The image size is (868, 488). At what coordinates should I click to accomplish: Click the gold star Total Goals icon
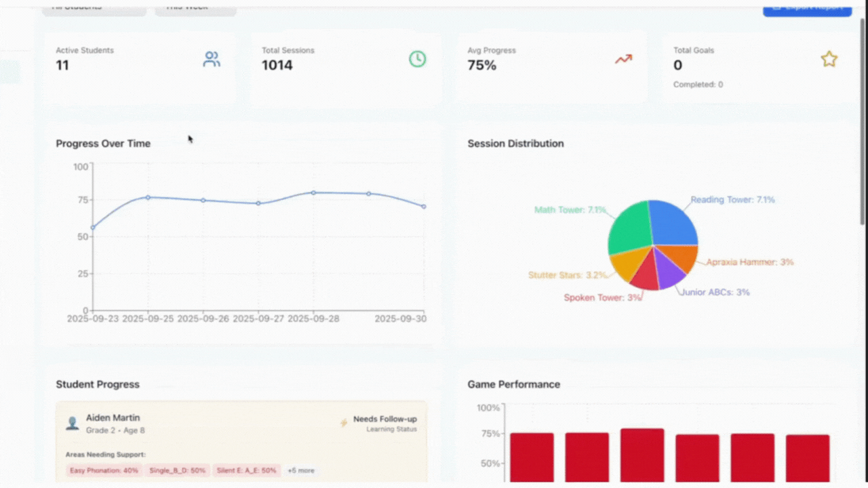point(829,60)
